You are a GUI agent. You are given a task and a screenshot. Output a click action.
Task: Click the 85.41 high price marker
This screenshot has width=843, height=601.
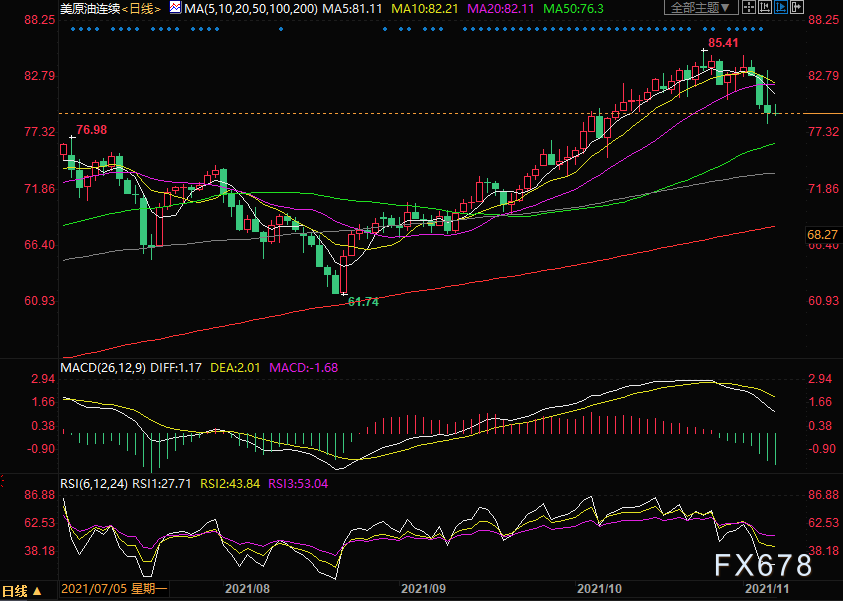coord(723,42)
